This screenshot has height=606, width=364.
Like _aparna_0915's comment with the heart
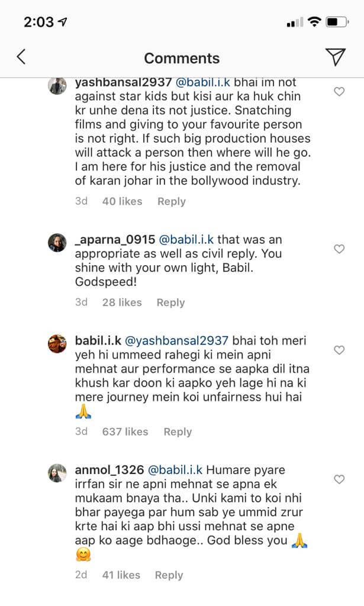point(339,249)
